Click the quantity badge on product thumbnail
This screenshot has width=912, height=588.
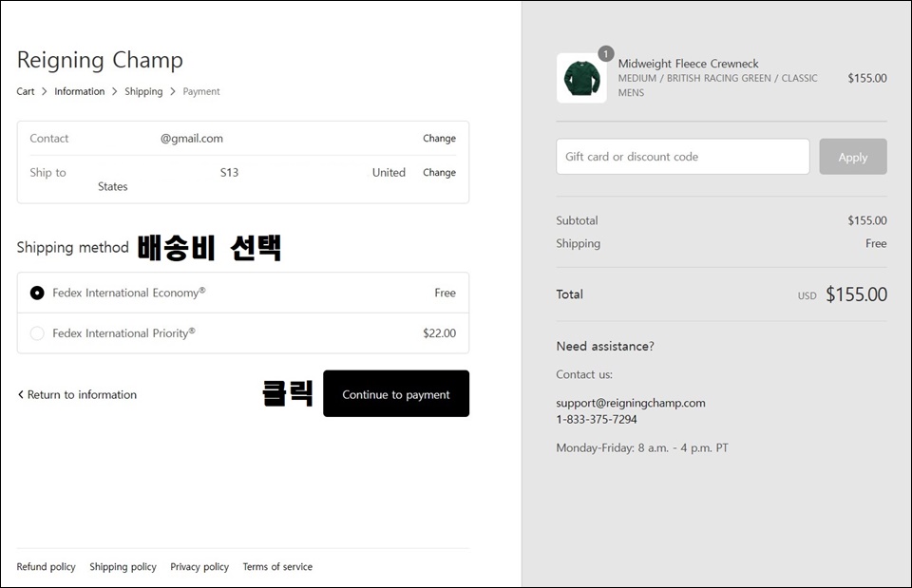[605, 54]
